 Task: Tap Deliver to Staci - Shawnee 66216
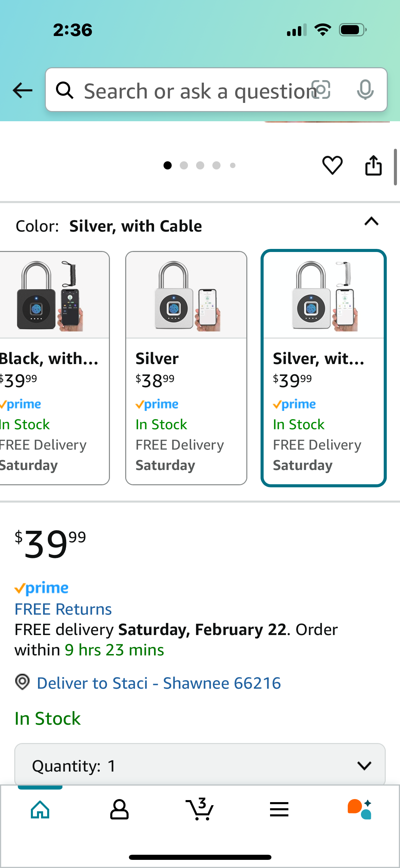(159, 683)
